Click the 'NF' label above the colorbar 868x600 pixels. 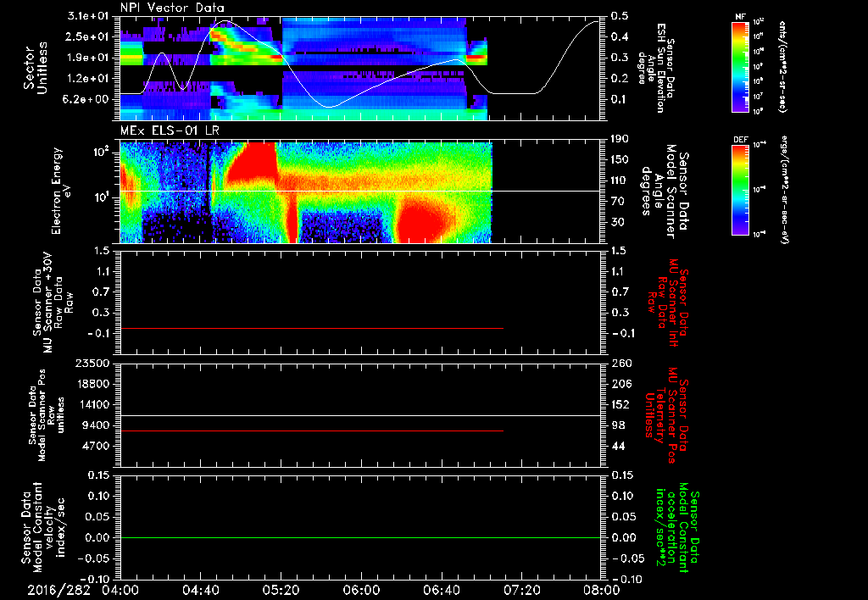[x=741, y=17]
